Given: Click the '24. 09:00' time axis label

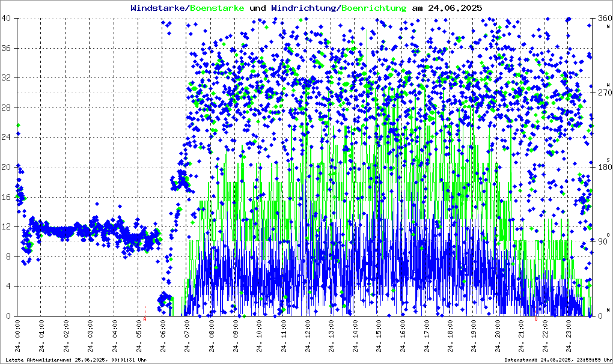Looking at the screenshot, I should pos(235,336).
